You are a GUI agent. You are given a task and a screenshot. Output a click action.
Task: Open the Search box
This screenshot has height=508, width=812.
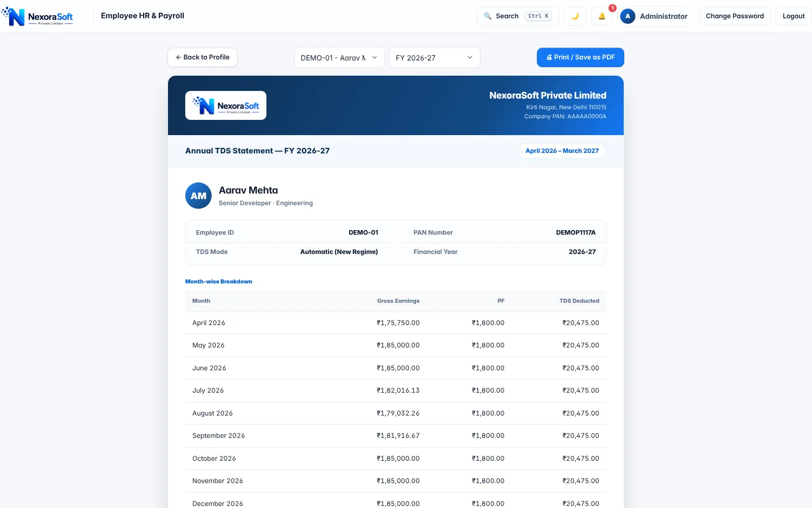(518, 16)
